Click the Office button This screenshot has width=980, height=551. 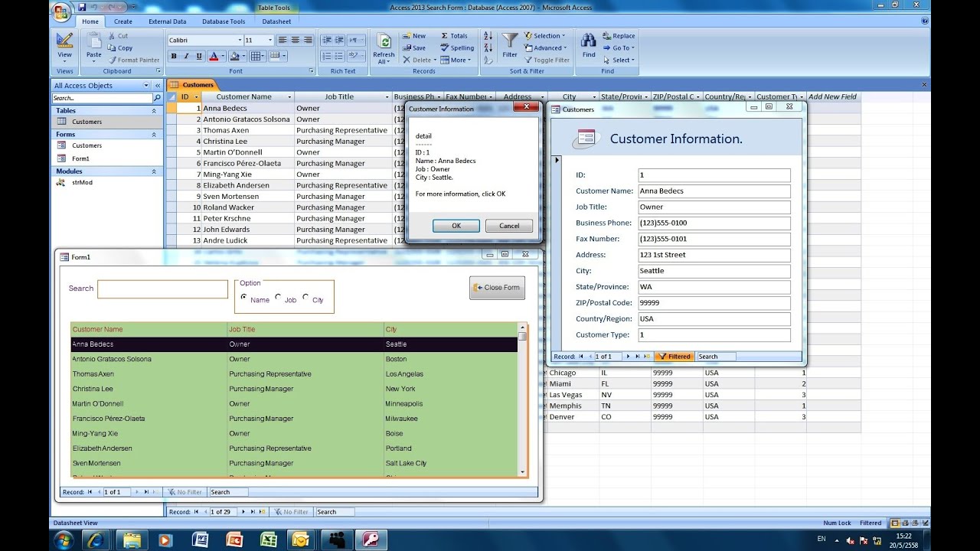(x=62, y=11)
